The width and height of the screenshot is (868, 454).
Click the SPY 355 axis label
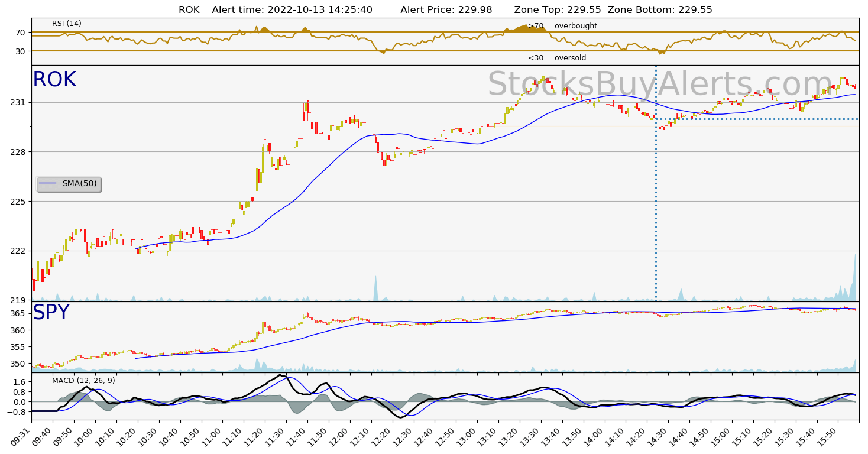point(17,347)
